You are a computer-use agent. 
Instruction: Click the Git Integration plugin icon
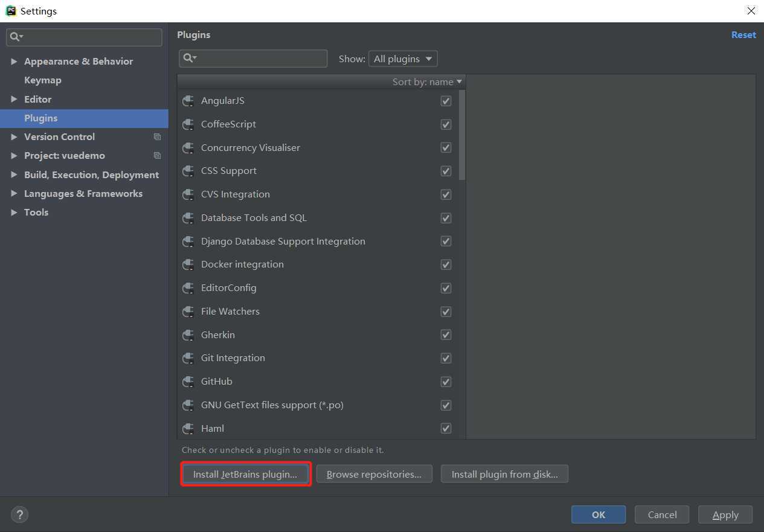click(x=188, y=358)
